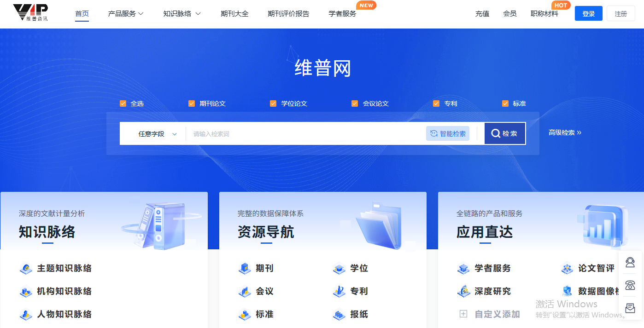Open 学者服务 in the top navigation

(342, 14)
